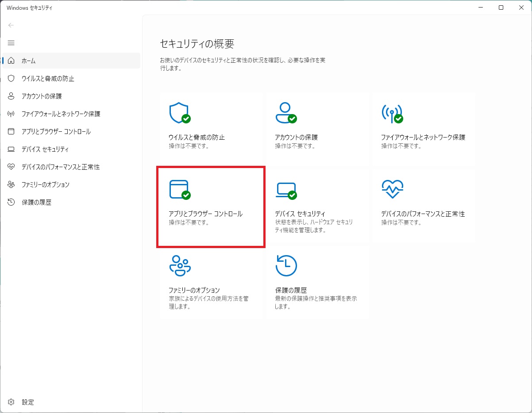This screenshot has height=413, width=532.
Task: Click the 最新の保護操作と推奨事項を表示します description
Action: (316, 302)
